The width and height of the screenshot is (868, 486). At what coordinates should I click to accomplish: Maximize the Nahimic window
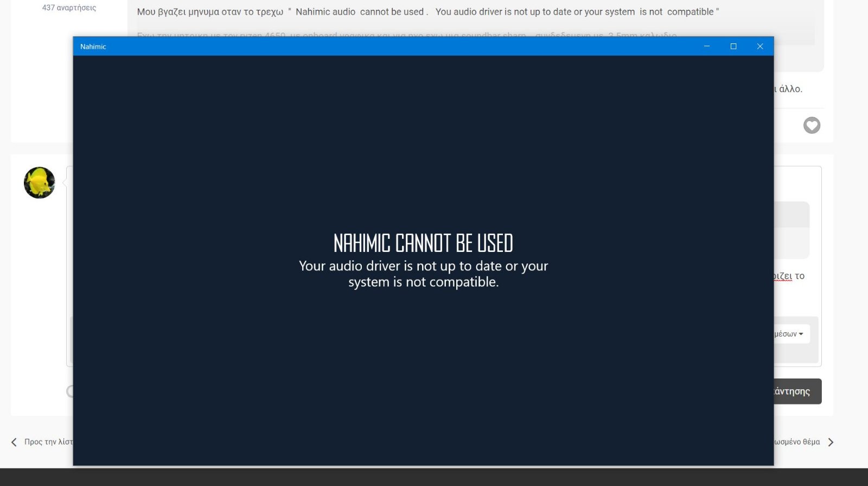tap(733, 47)
